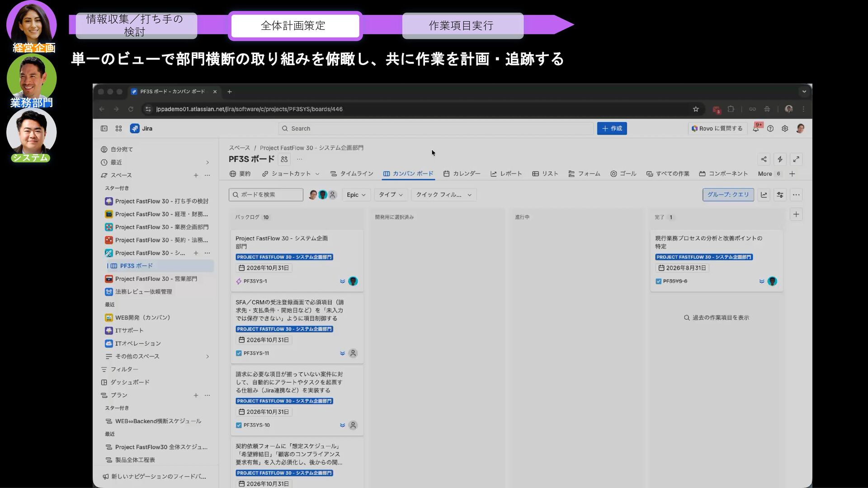Expand the クイック フィルター dropdown
Viewport: 868px width, 488px height.
[443, 195]
